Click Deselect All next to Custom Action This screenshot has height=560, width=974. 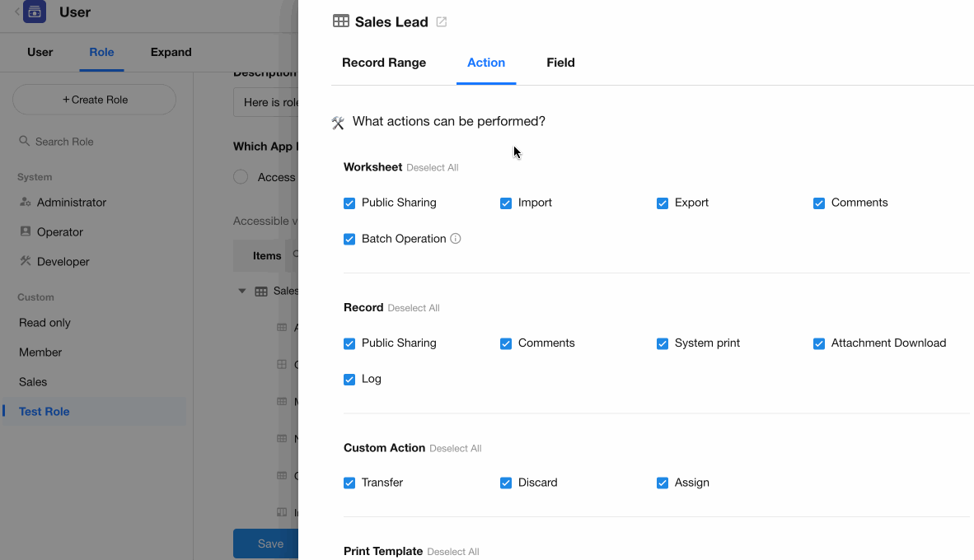pyautogui.click(x=455, y=449)
